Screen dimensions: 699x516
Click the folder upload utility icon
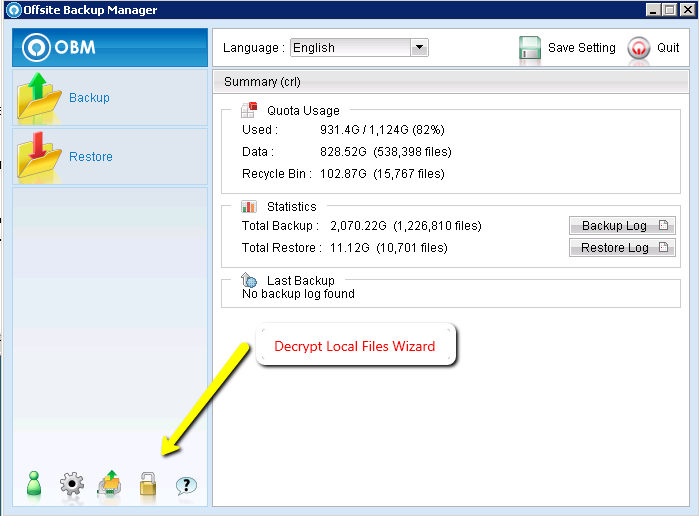point(109,486)
